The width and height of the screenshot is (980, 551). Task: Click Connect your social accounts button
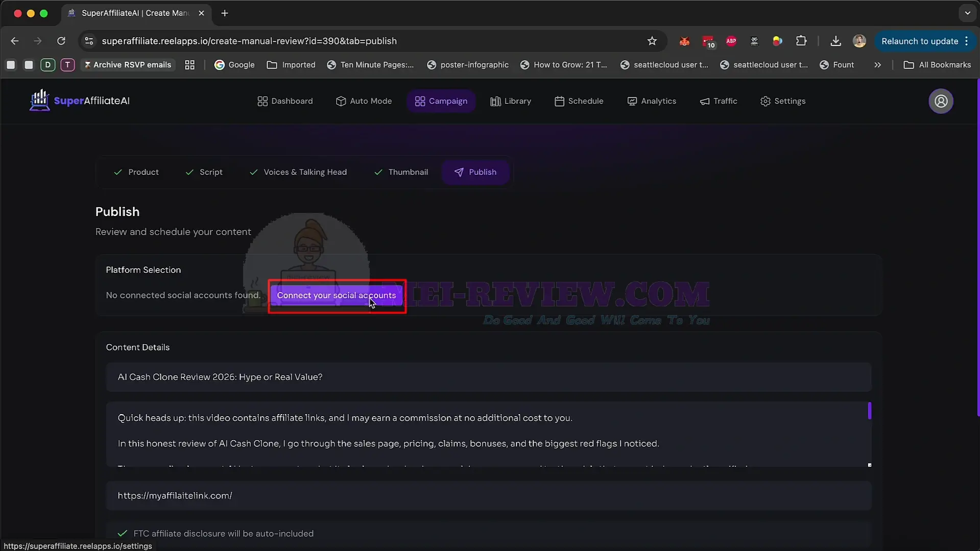tap(337, 295)
